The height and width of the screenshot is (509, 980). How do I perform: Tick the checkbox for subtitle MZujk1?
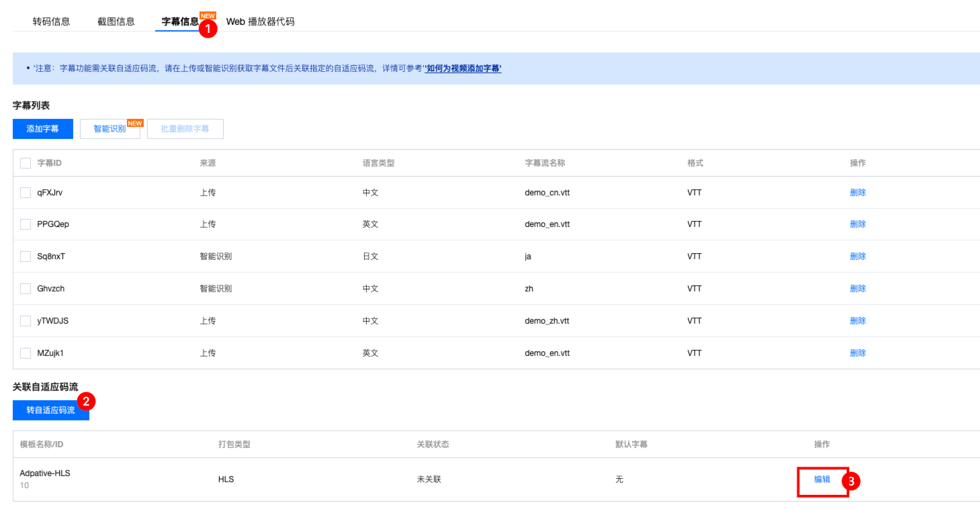click(x=26, y=353)
